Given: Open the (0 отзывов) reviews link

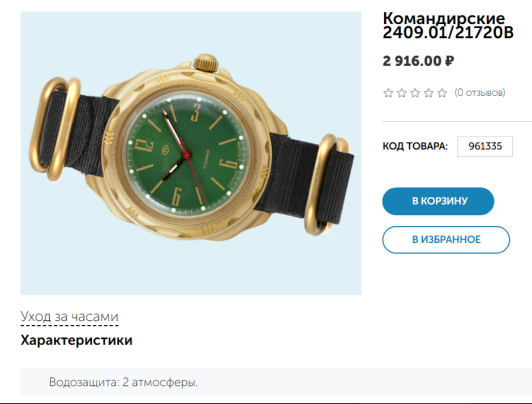Looking at the screenshot, I should click(480, 93).
